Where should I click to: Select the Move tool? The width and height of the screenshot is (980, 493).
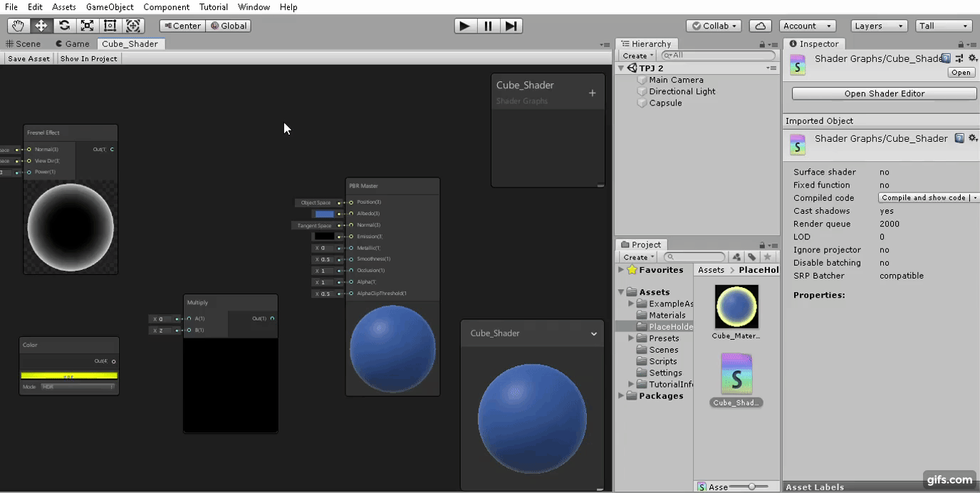tap(41, 26)
